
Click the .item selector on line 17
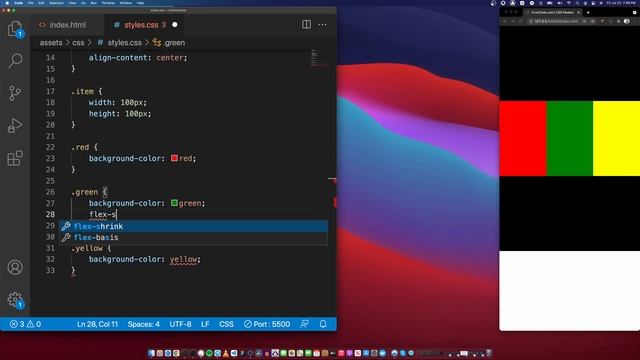[82, 91]
